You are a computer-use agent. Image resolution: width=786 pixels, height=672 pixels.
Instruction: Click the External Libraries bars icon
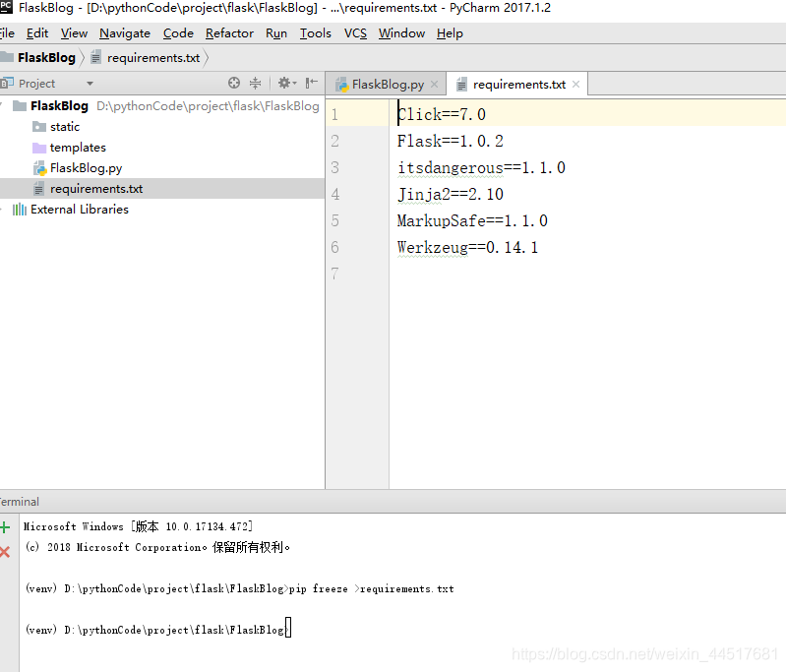(20, 210)
